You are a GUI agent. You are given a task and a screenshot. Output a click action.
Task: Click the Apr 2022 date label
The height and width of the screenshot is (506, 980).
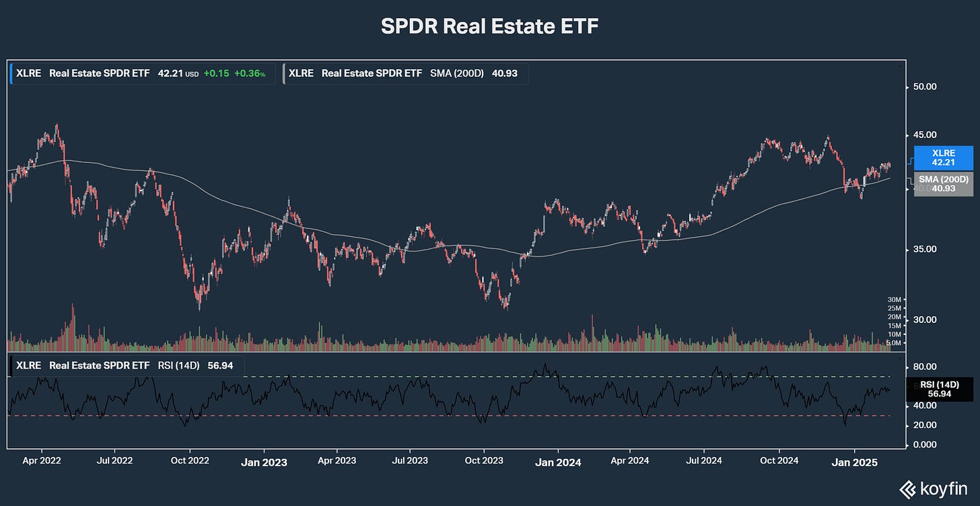[42, 462]
